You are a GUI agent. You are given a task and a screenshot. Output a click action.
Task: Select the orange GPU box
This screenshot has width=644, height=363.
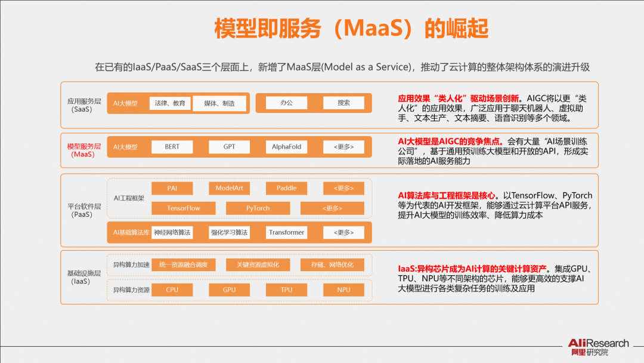point(229,290)
